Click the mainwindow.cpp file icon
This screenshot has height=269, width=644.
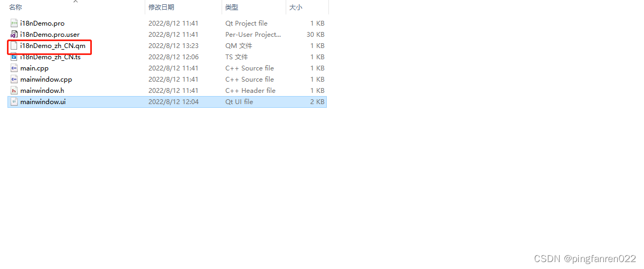(x=14, y=80)
